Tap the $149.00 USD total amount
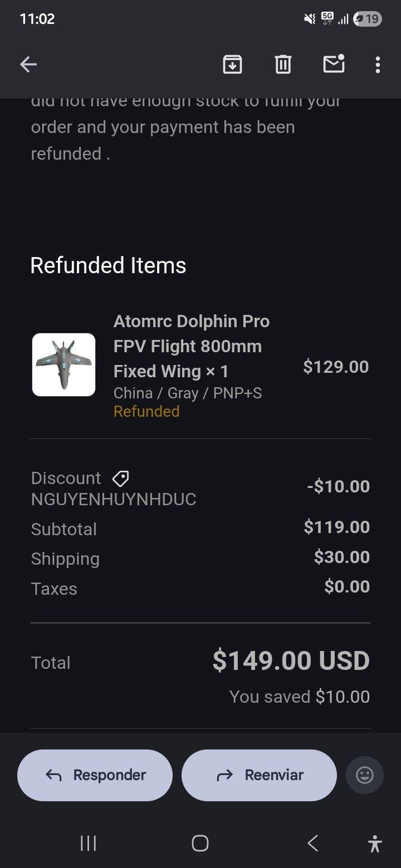This screenshot has height=868, width=401. click(x=291, y=661)
